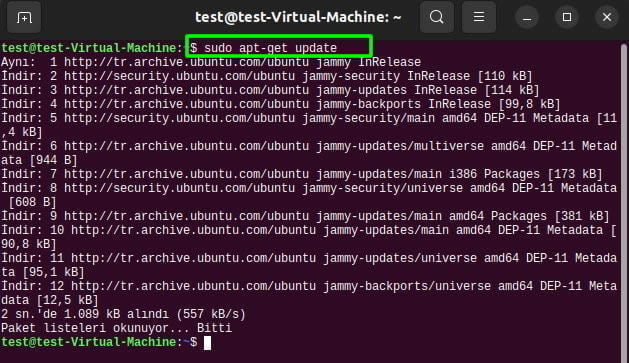Open the terminal search tool

click(x=436, y=17)
